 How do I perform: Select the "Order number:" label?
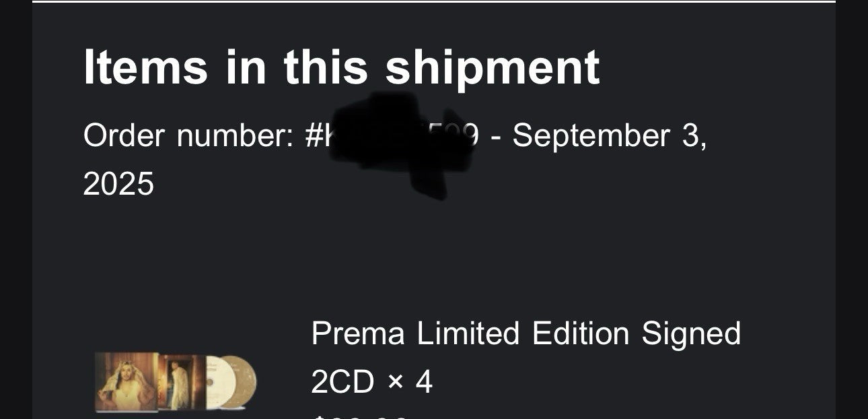click(188, 135)
